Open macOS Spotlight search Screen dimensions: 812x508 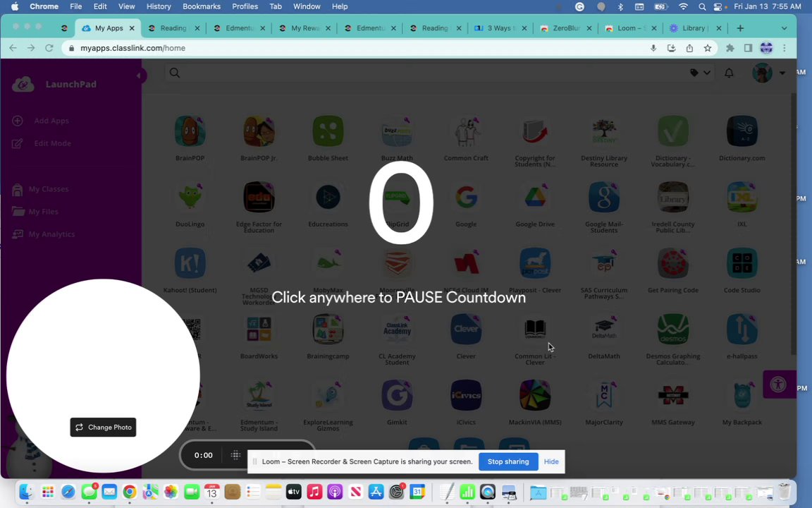pos(702,7)
